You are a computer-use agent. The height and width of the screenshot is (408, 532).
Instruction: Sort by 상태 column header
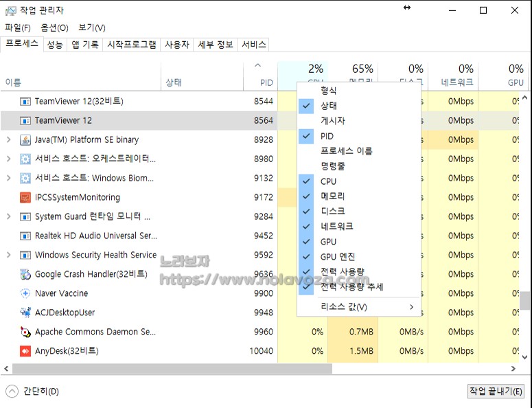[202, 76]
